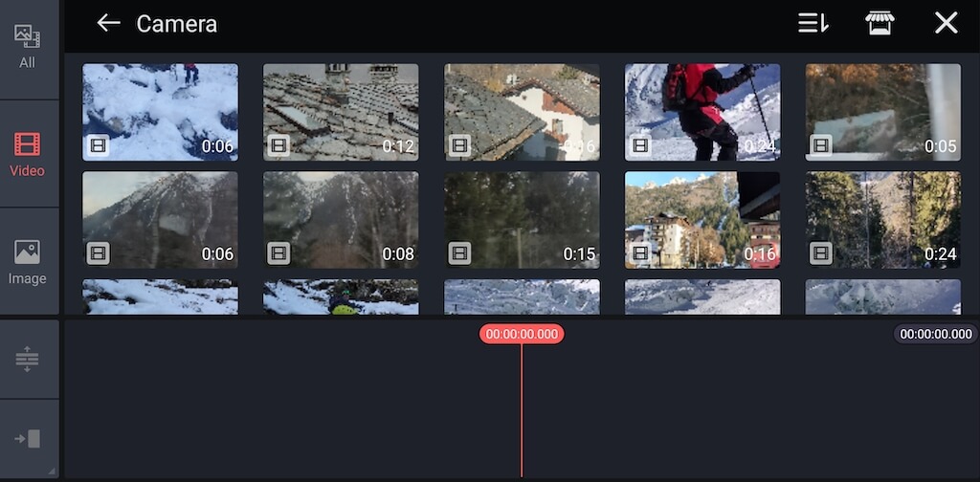980x482 pixels.
Task: Go back using the arrow beside Camera
Action: 108,24
